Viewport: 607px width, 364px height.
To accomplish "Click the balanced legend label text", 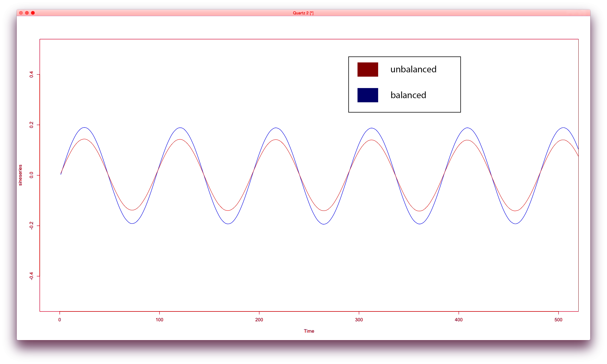I will (408, 95).
